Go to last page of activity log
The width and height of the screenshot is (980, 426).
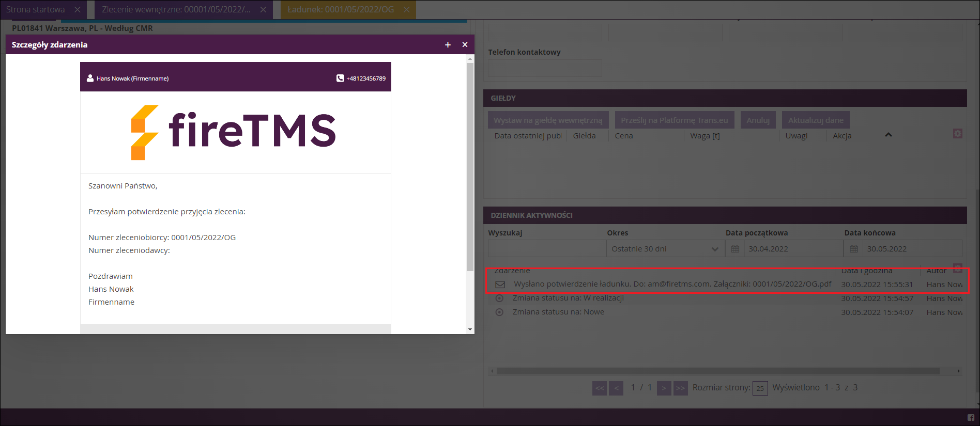pyautogui.click(x=681, y=388)
